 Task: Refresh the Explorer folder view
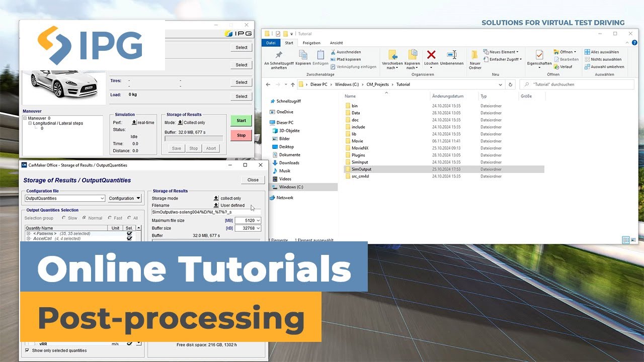[511, 84]
